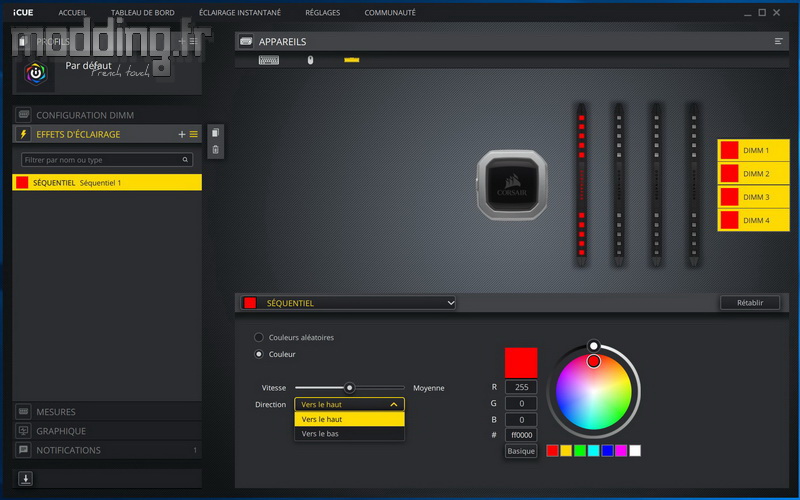Click the download arrow icon at bottom left
800x500 pixels.
26,479
